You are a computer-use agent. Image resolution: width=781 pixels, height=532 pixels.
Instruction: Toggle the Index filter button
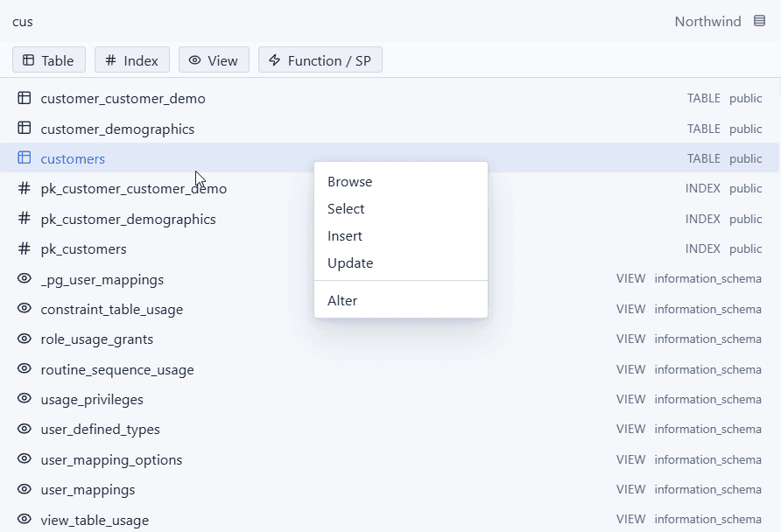132,59
